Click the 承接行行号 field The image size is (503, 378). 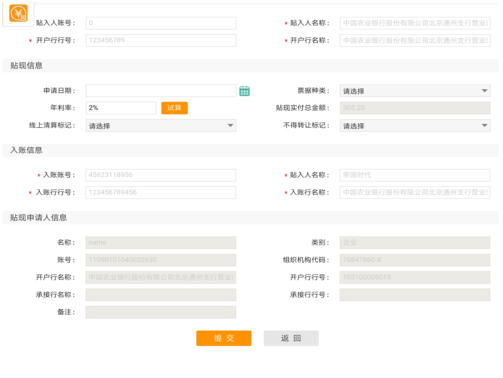click(x=415, y=295)
